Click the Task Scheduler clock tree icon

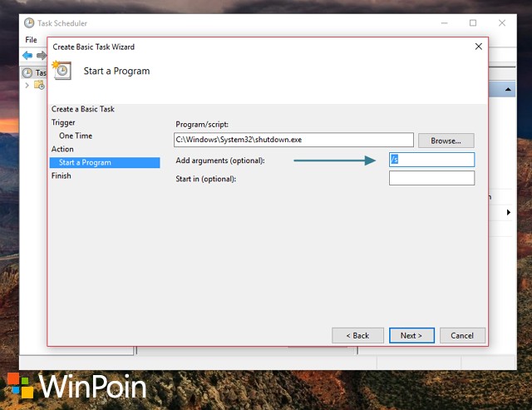tap(27, 72)
